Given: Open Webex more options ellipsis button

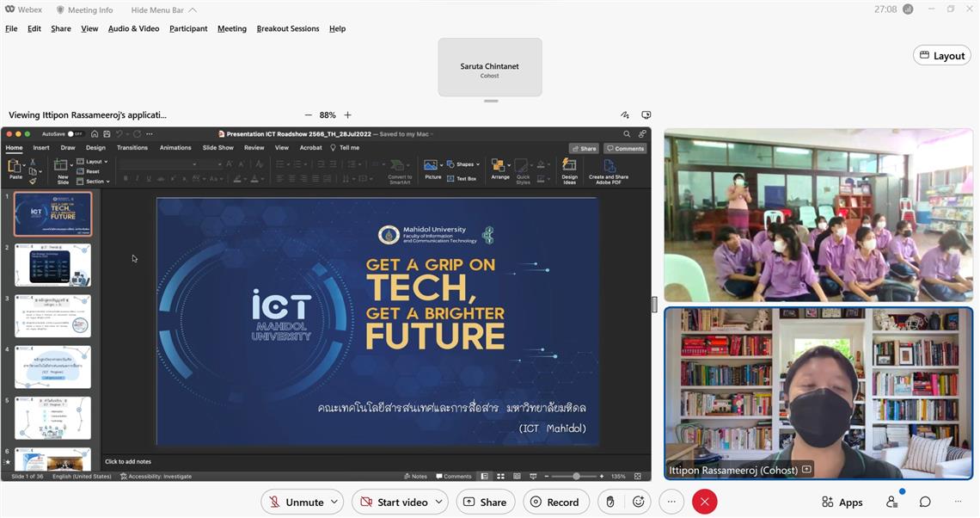Looking at the screenshot, I should 671,502.
